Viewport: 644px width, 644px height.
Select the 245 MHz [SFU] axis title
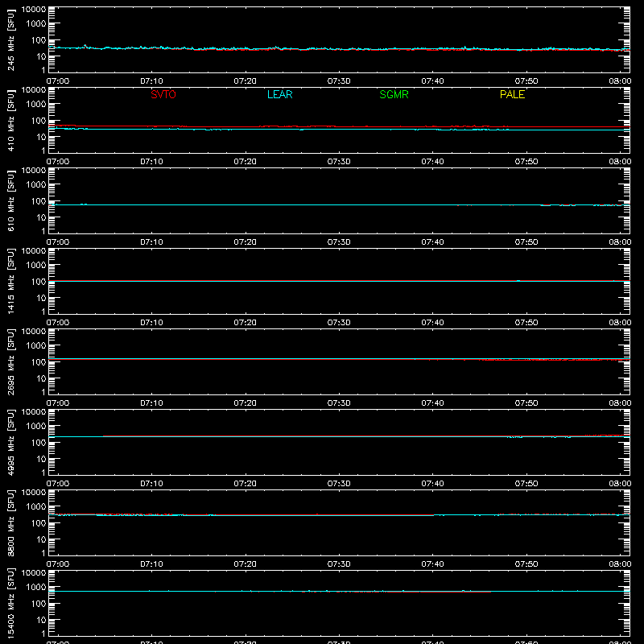pos(10,39)
